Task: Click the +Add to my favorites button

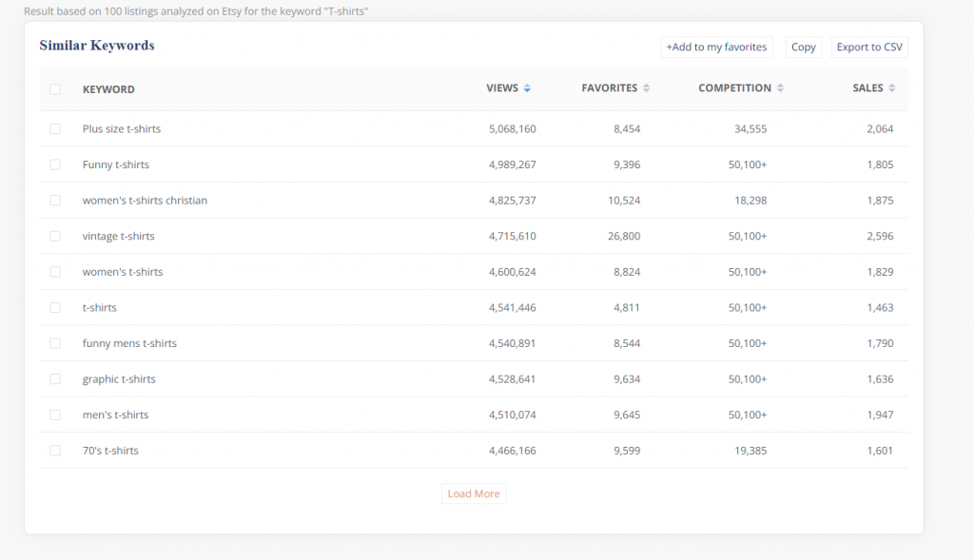Action: [716, 48]
